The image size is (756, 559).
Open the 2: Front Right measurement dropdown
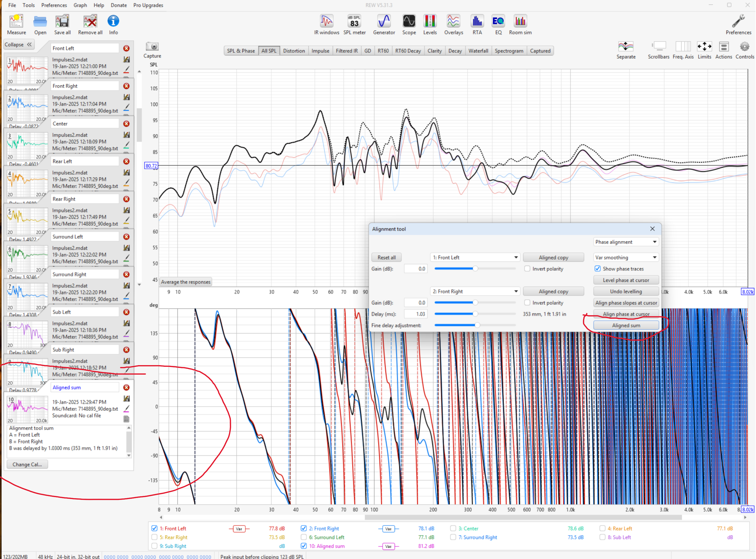pos(475,291)
